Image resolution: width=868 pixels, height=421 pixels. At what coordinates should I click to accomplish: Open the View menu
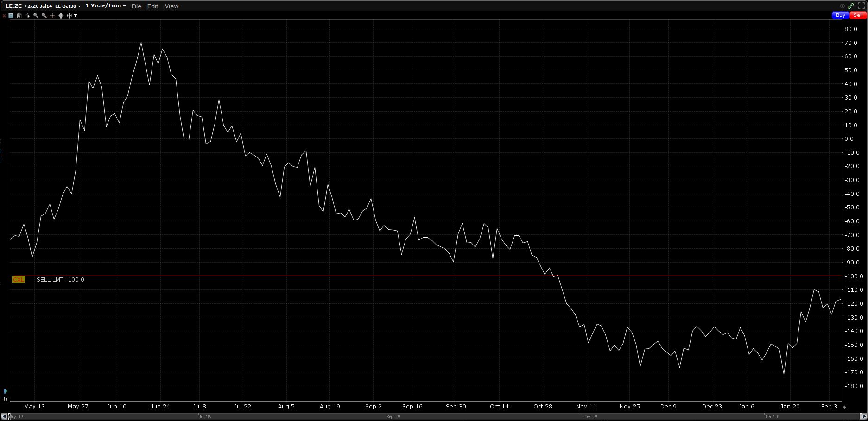pos(171,6)
